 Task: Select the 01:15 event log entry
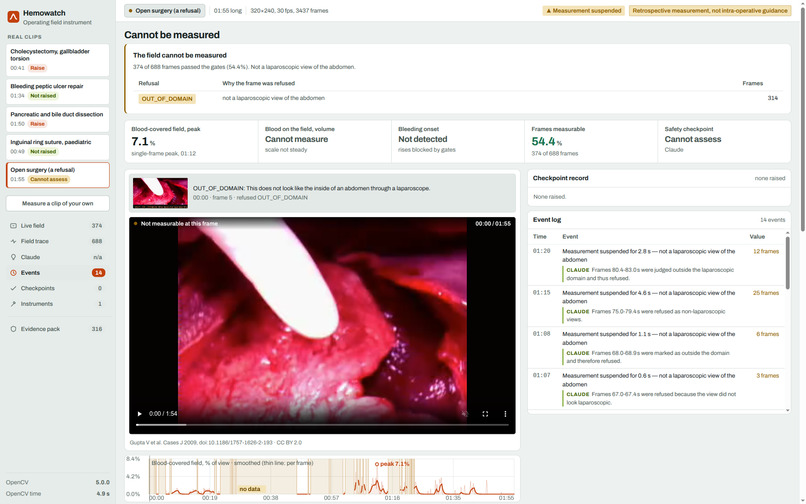click(656, 306)
